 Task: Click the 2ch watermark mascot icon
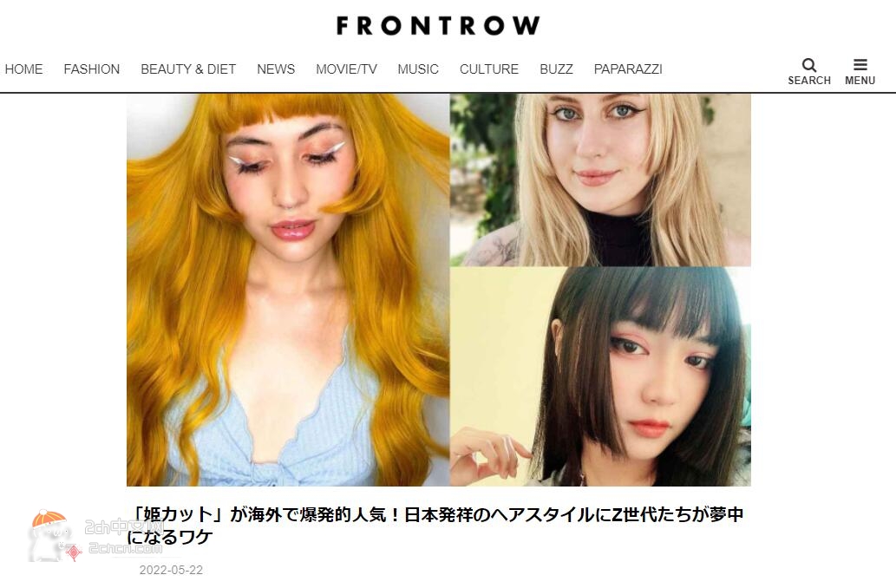point(49,535)
